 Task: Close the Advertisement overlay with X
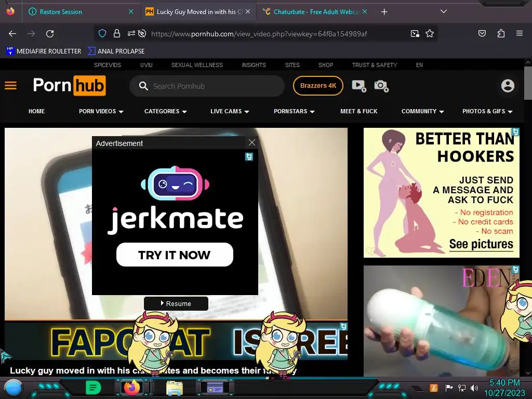click(x=252, y=142)
